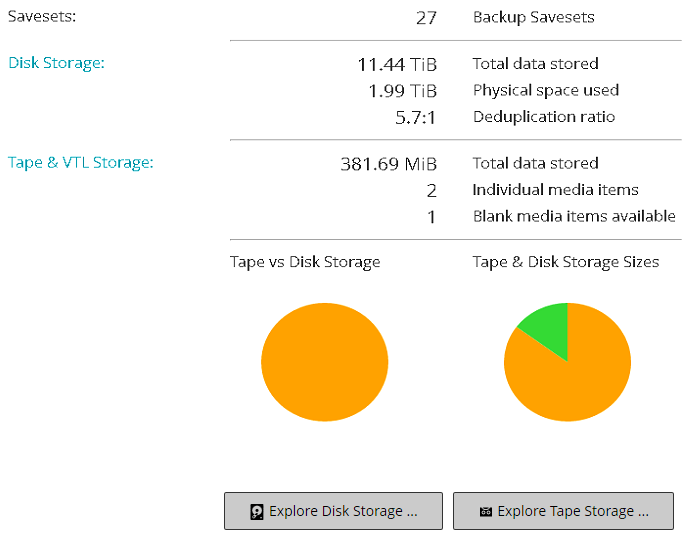Click the 5.7:1 deduplication ratio value
This screenshot has height=538, width=688.
pyautogui.click(x=416, y=117)
